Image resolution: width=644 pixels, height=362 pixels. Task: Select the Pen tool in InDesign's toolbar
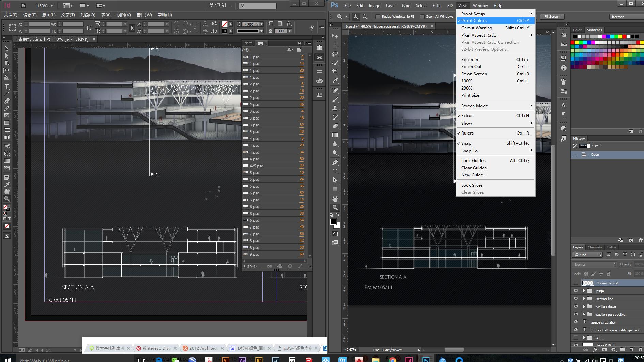click(x=6, y=101)
